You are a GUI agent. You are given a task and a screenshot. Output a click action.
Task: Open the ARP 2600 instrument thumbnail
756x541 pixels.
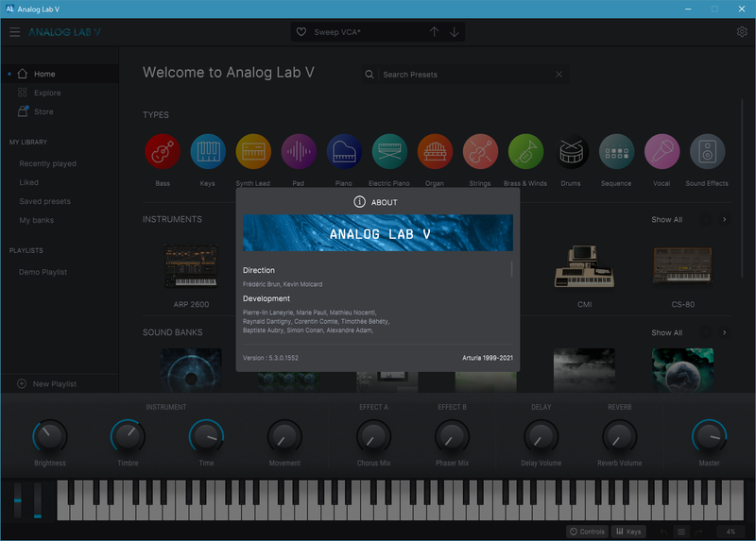(192, 266)
